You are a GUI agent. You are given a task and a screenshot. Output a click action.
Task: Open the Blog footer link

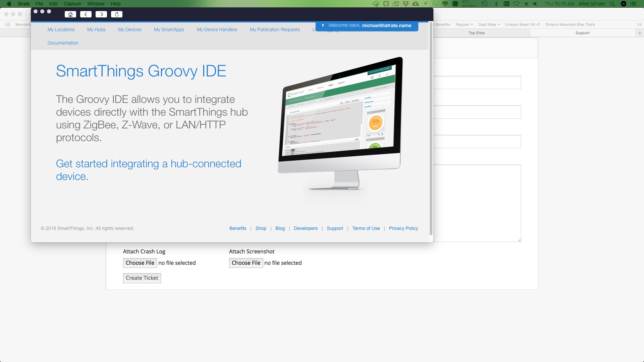[x=280, y=228]
